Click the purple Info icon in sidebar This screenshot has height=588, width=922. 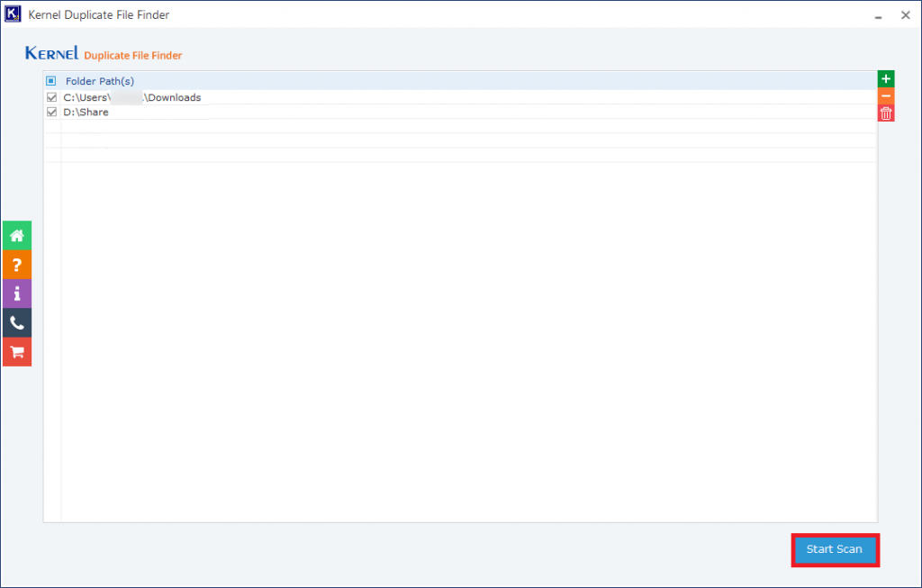coord(16,293)
